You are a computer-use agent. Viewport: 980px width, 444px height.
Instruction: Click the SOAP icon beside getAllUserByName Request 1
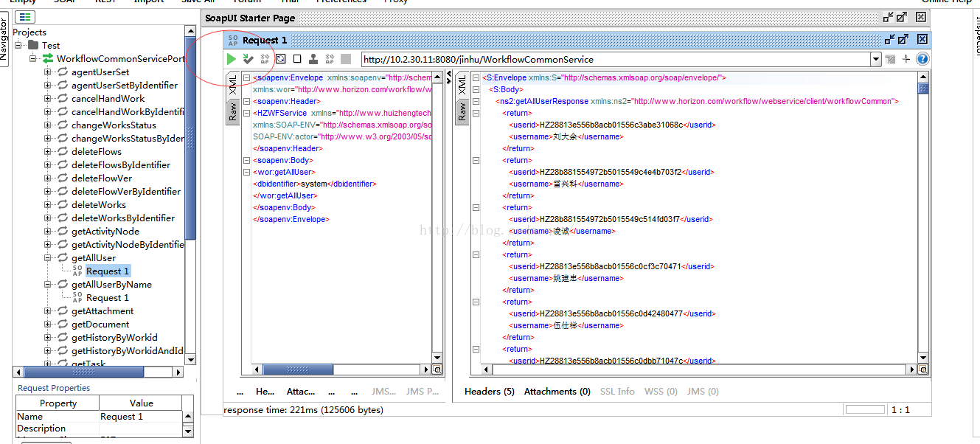point(77,297)
